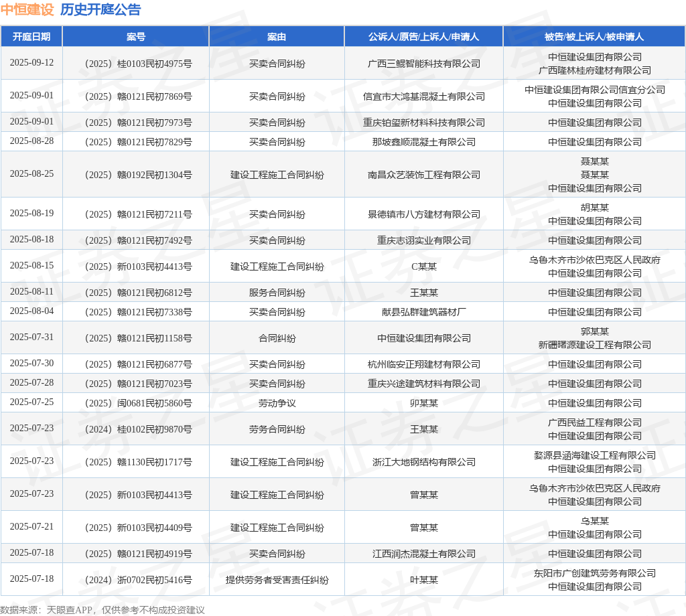Click date cell 2025-08-15
686x616 pixels.
(31, 265)
